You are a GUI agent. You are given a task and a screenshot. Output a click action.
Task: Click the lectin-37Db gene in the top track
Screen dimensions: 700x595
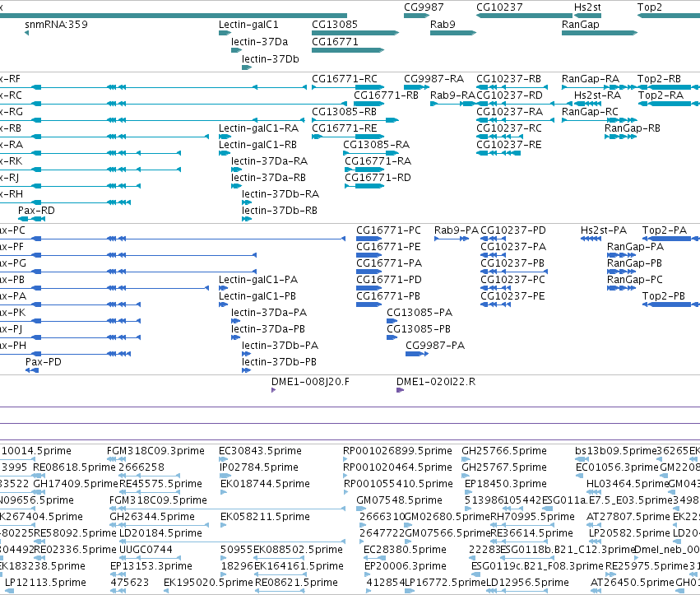247,67
